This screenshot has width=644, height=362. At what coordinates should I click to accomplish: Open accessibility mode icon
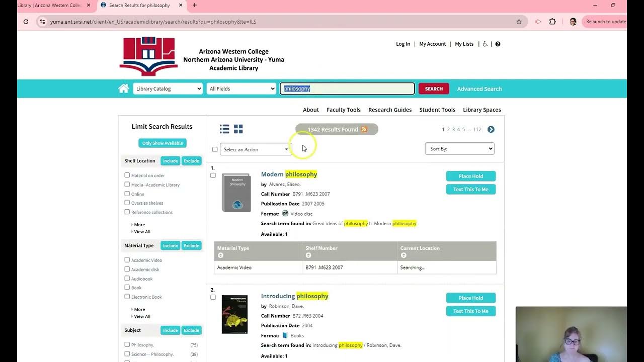coord(485,44)
